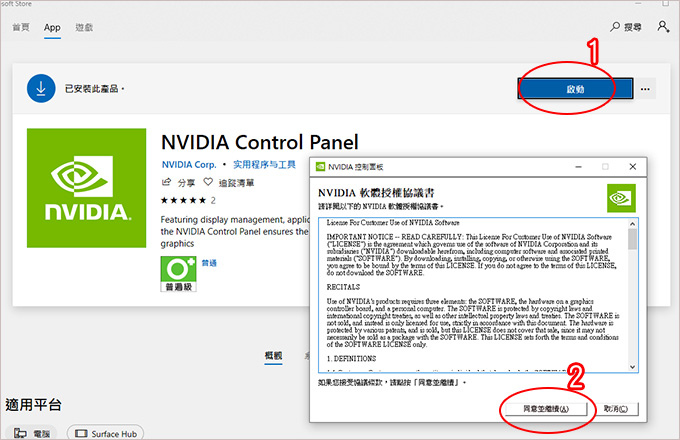Image resolution: width=680 pixels, height=440 pixels.
Task: Click the '1. DEFINITIONS' heading
Action: pyautogui.click(x=351, y=359)
